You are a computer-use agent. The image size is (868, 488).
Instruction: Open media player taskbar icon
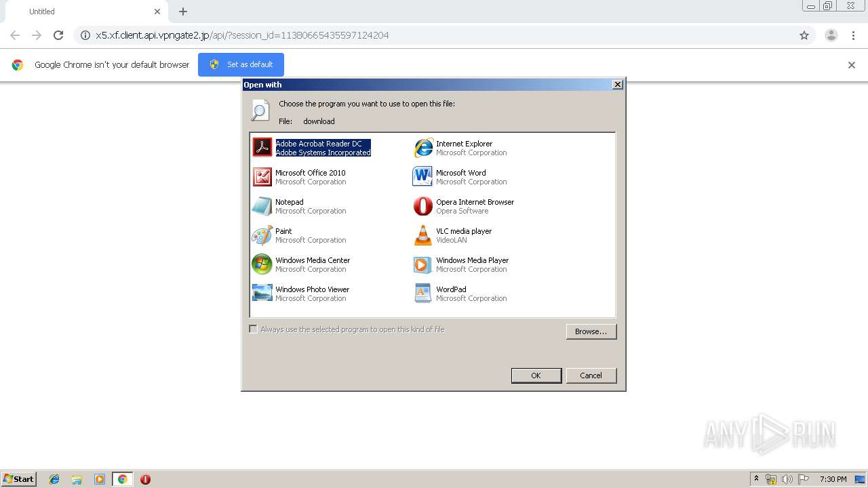pyautogui.click(x=99, y=479)
